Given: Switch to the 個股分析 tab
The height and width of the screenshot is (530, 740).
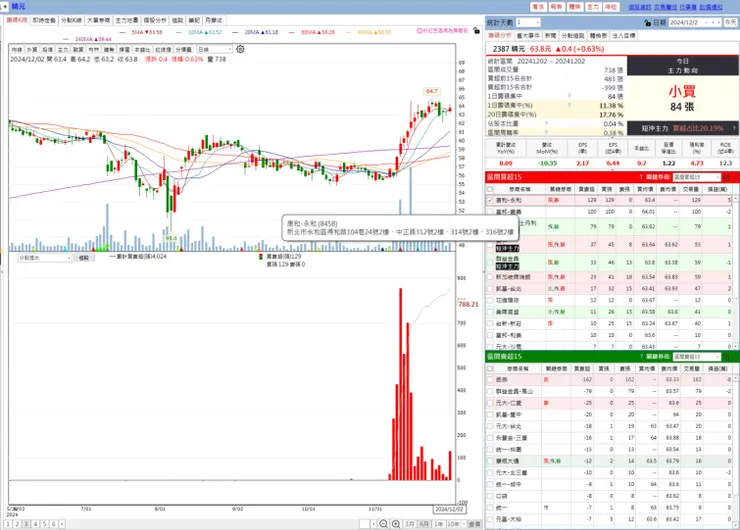Looking at the screenshot, I should 155,20.
